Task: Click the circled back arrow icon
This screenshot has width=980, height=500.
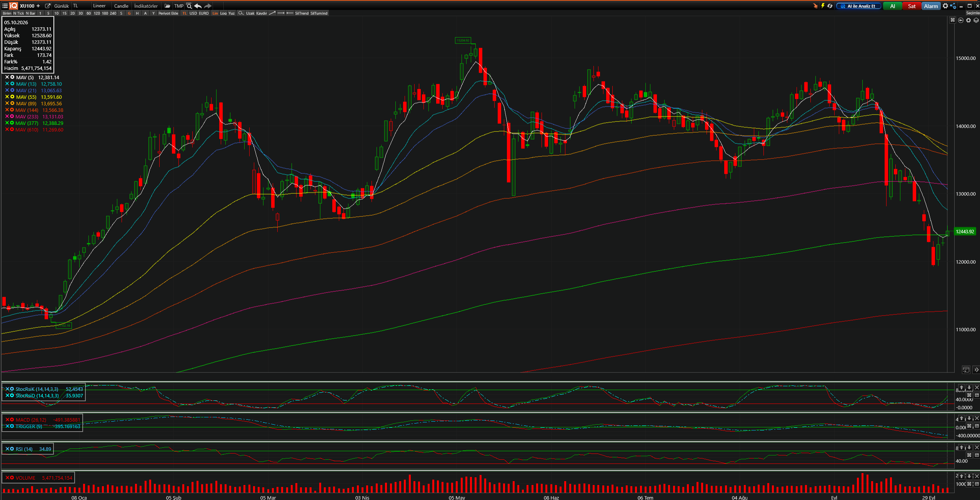Action: pyautogui.click(x=961, y=20)
